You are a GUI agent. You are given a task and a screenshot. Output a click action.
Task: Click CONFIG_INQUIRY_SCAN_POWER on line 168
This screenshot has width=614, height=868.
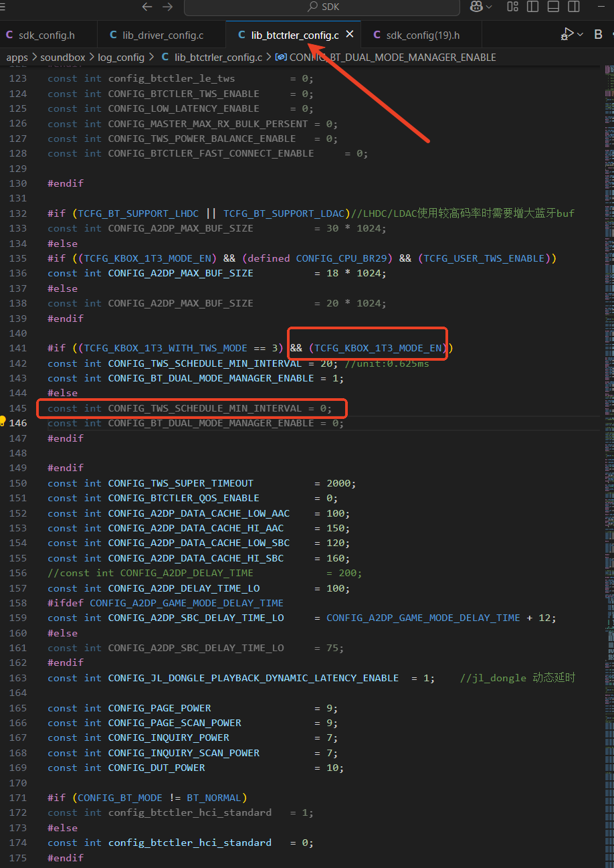point(184,753)
